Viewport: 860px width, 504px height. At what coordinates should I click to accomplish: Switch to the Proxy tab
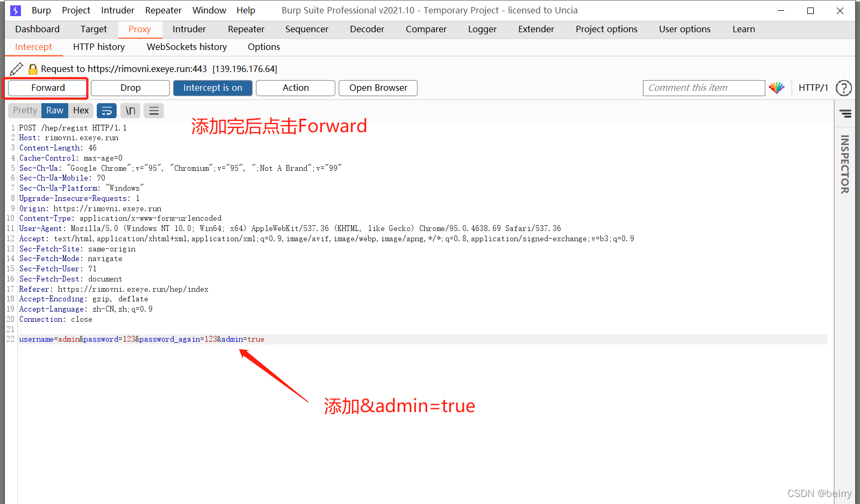[140, 30]
